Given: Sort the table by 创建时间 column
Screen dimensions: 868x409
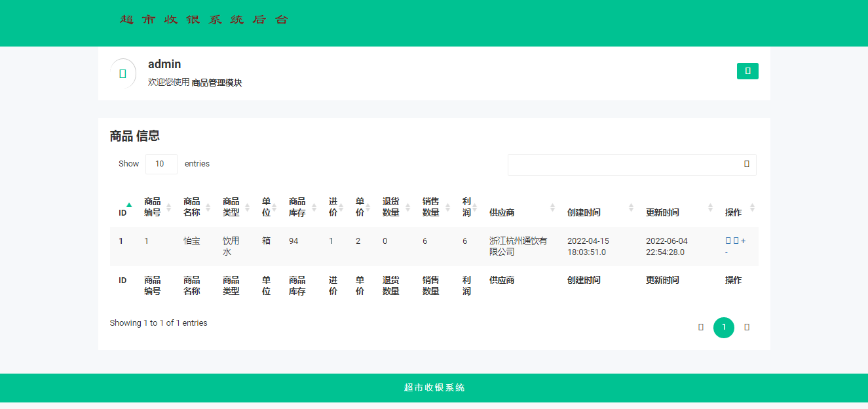Looking at the screenshot, I should pyautogui.click(x=584, y=212).
